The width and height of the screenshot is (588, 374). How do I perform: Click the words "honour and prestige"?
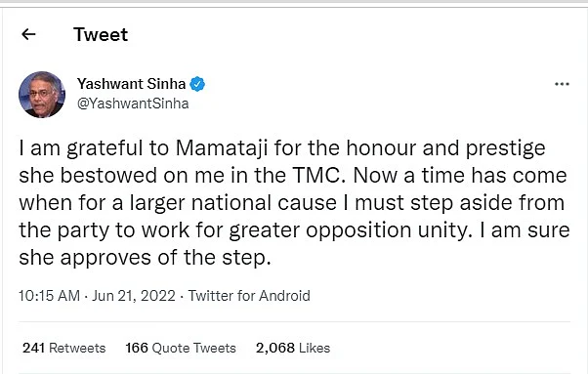pyautogui.click(x=445, y=148)
